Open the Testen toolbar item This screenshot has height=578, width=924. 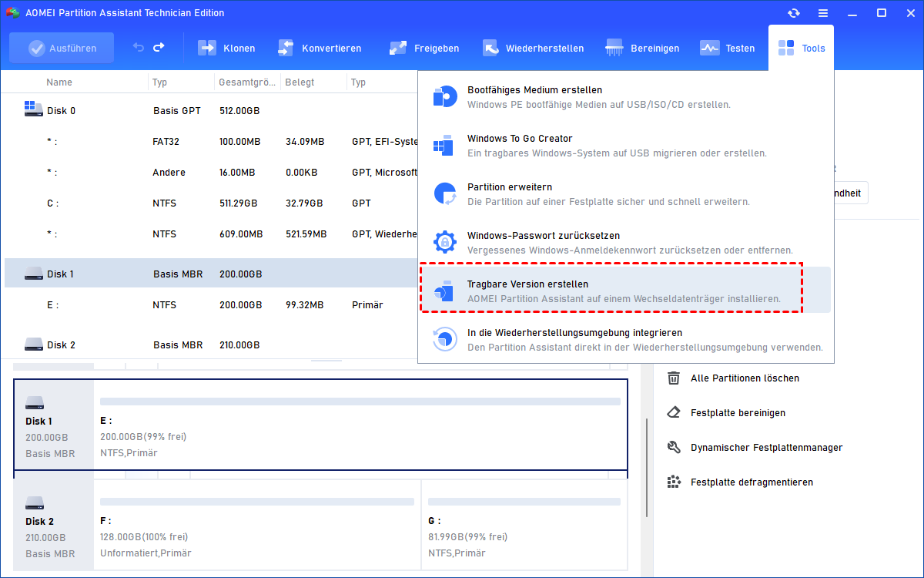pos(728,48)
